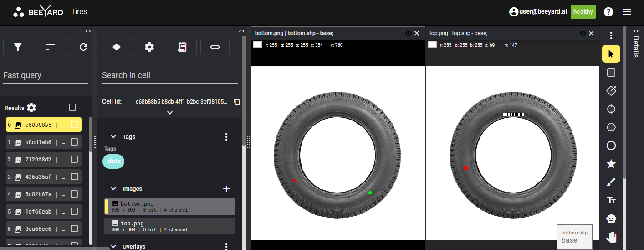This screenshot has height=250, width=644.
Task: Check the 7129f8d2 result checkbox
Action: pyautogui.click(x=74, y=159)
